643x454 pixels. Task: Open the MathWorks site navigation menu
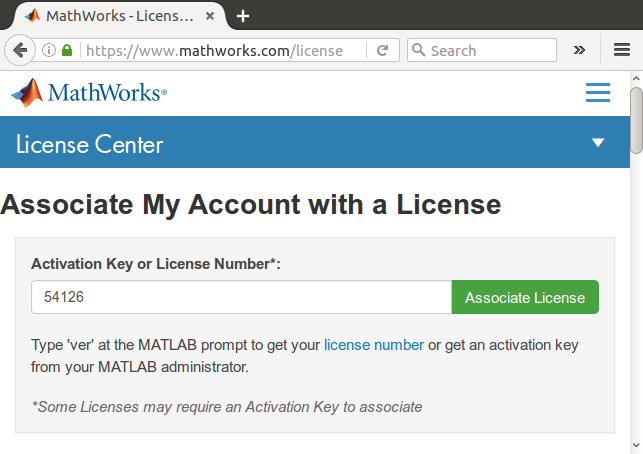click(598, 92)
